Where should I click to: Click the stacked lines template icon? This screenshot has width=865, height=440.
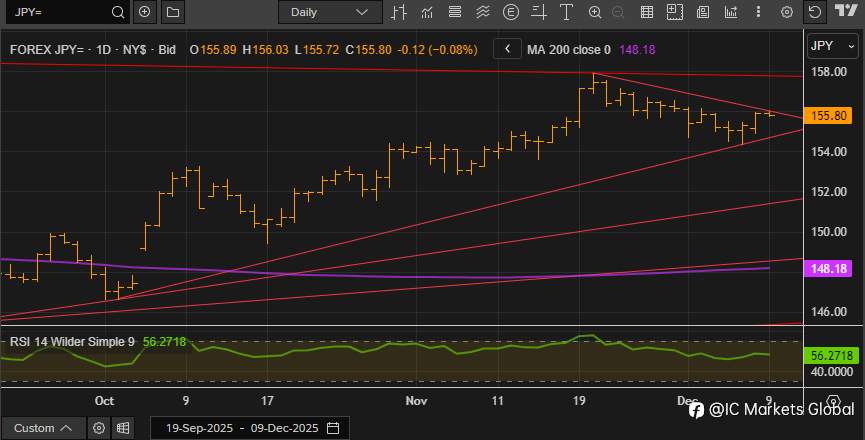tap(455, 12)
